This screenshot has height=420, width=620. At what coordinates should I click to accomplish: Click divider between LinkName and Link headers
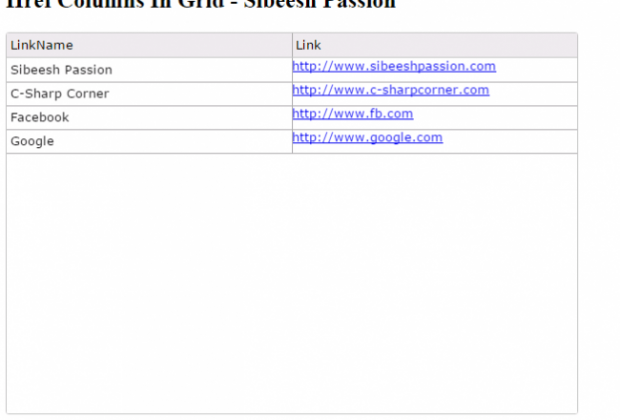click(292, 45)
